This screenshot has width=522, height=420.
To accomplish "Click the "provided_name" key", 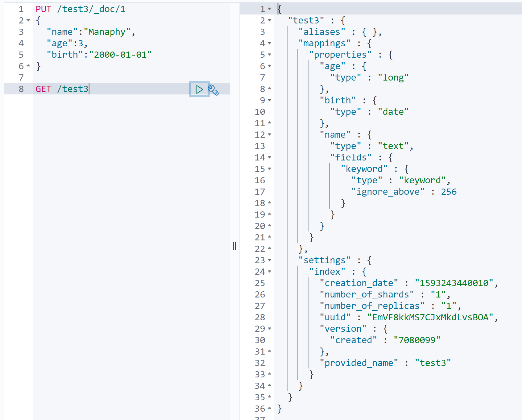I will click(x=359, y=363).
